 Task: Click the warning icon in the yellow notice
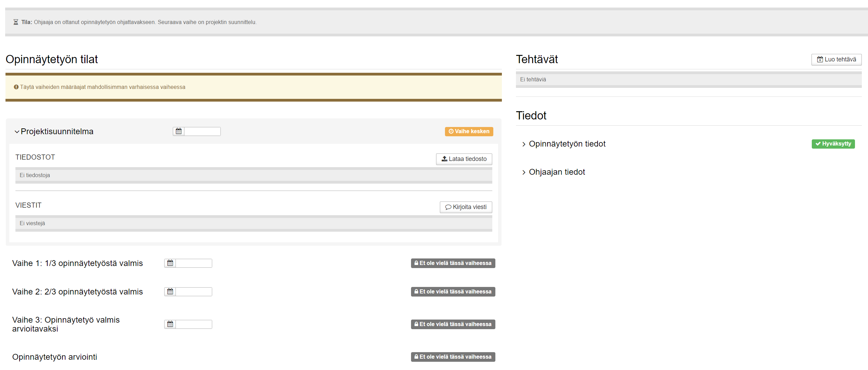click(x=16, y=87)
